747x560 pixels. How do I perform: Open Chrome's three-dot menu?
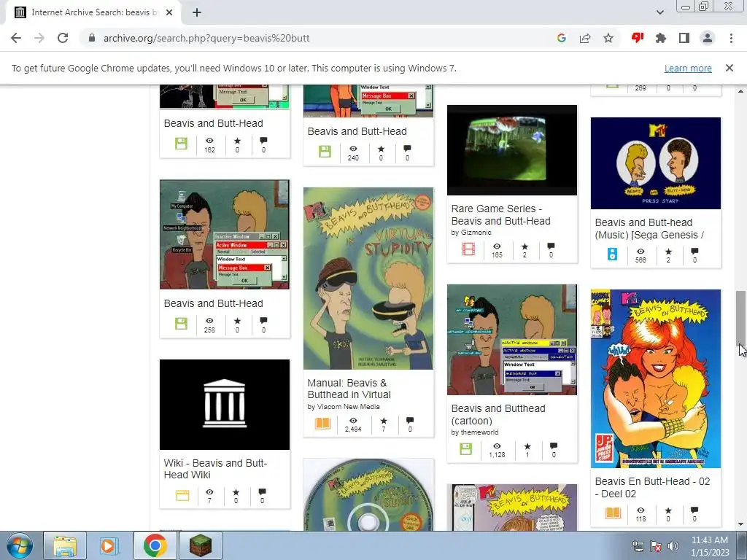[731, 38]
